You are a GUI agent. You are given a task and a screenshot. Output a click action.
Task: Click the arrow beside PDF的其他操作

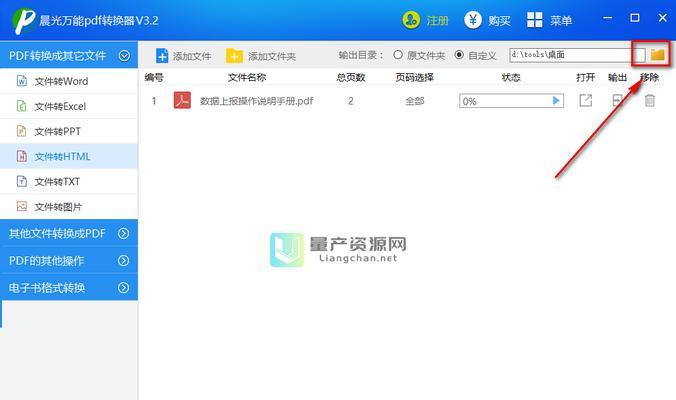coord(124,260)
